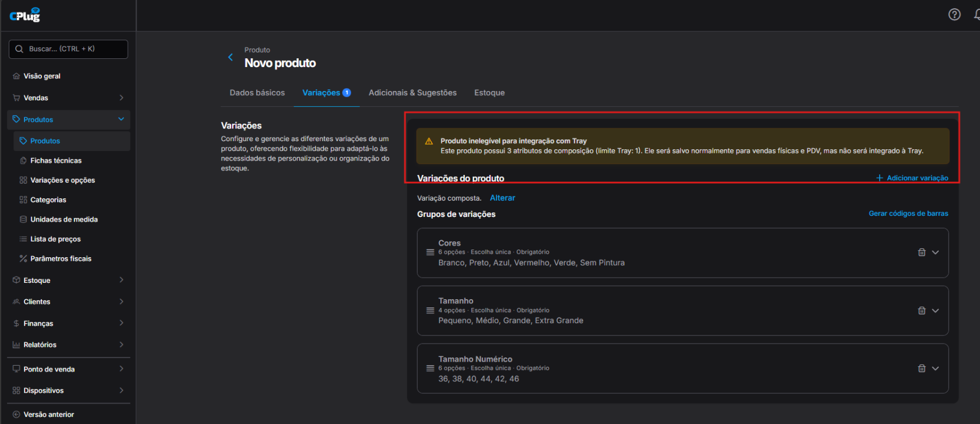This screenshot has height=424, width=980.
Task: Click the Fichas técnicas icon
Action: (x=23, y=160)
